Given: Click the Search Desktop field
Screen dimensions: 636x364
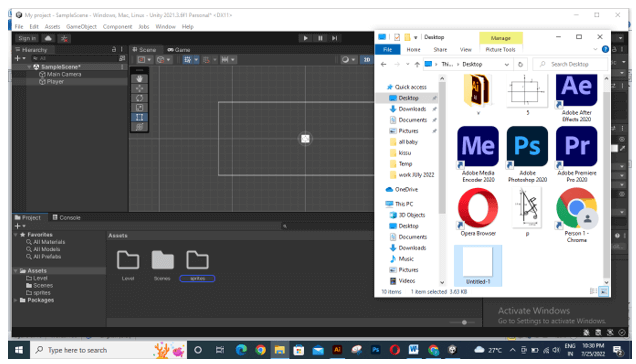Looking at the screenshot, I should (570, 64).
